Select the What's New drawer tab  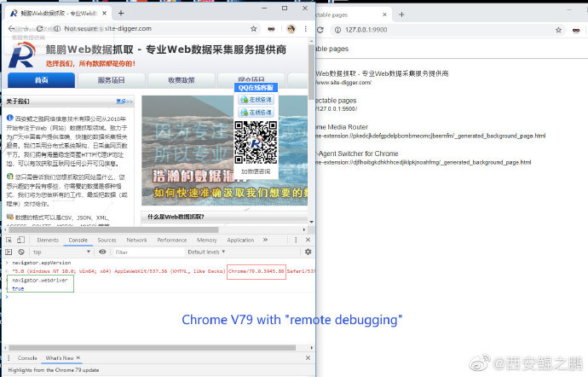pos(60,358)
